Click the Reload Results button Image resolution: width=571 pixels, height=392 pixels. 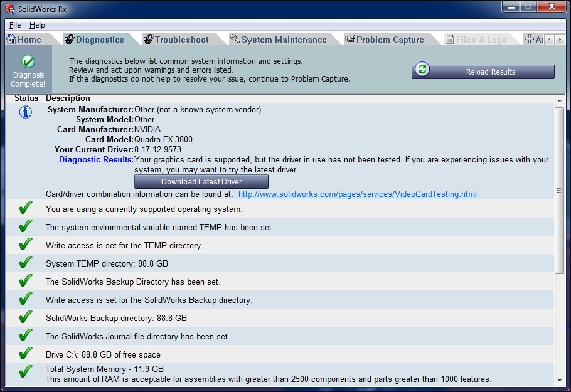coord(483,72)
